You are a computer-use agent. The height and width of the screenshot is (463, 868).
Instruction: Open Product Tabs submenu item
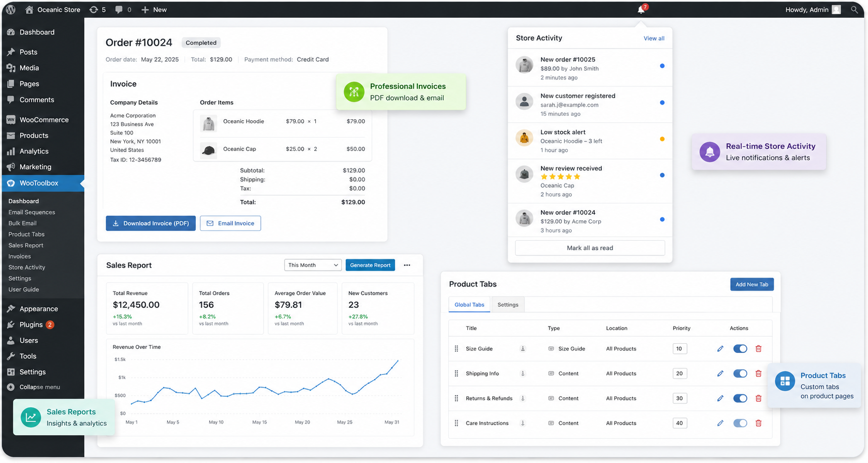[26, 235]
